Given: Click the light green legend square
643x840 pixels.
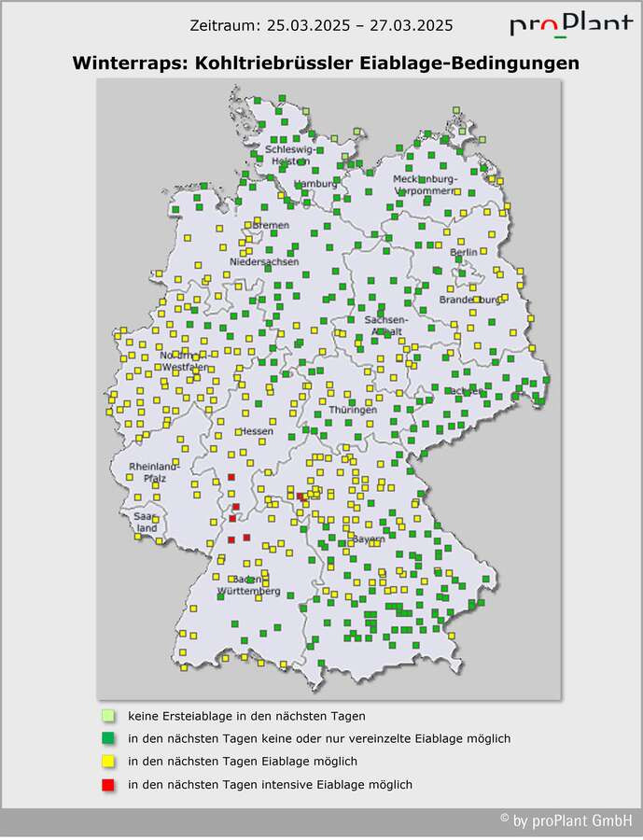Looking at the screenshot, I should point(108,716).
